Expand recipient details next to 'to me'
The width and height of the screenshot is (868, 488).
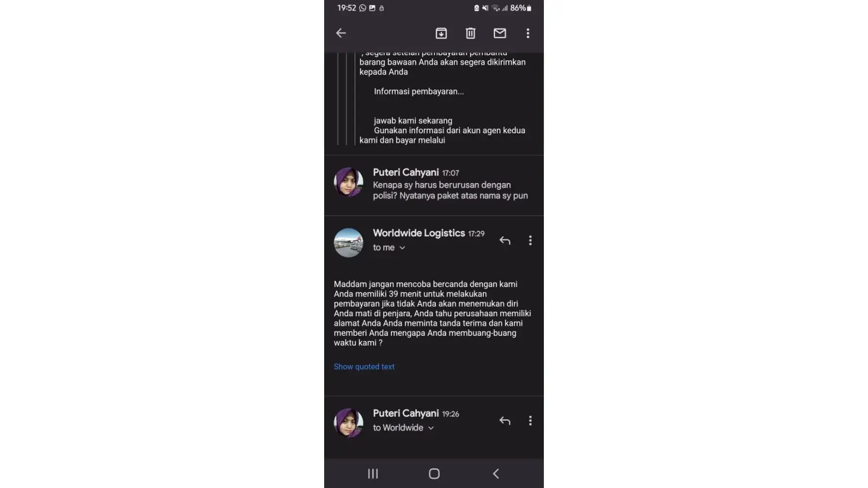coord(402,248)
